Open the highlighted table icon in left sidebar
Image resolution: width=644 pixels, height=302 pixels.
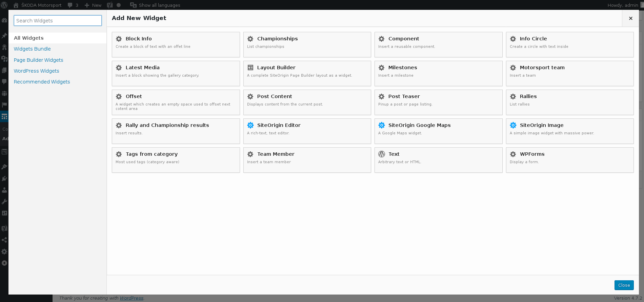pyautogui.click(x=4, y=116)
